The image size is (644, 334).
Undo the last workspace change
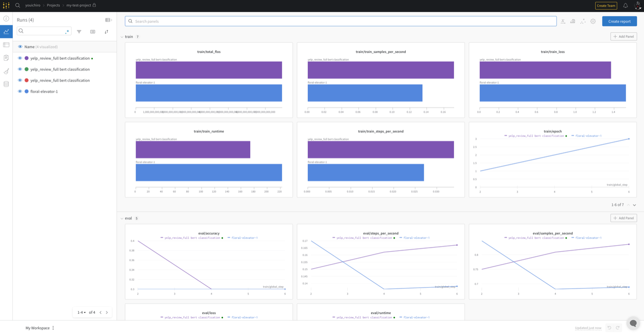[609, 328]
